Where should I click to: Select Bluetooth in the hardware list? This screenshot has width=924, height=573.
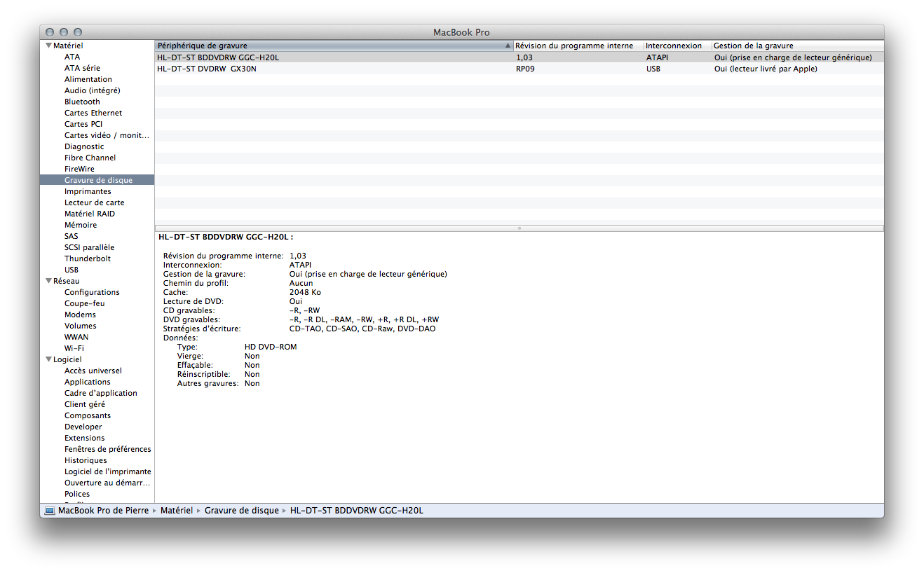coord(82,102)
